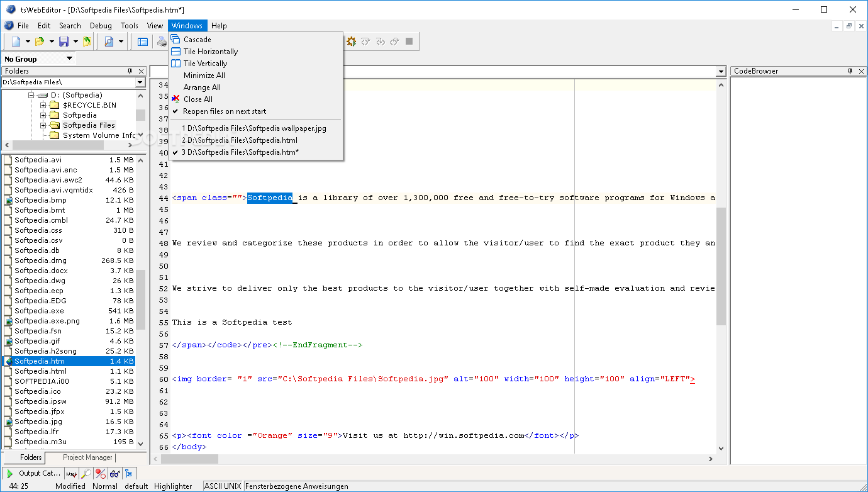Click the file list vertical scrollbar
Image resolution: width=868 pixels, height=492 pixels.
141,300
